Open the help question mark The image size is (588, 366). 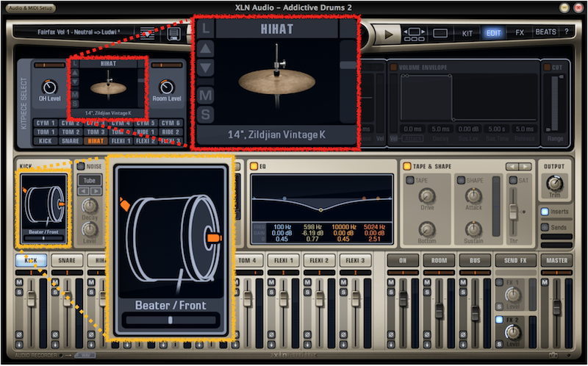tap(566, 32)
